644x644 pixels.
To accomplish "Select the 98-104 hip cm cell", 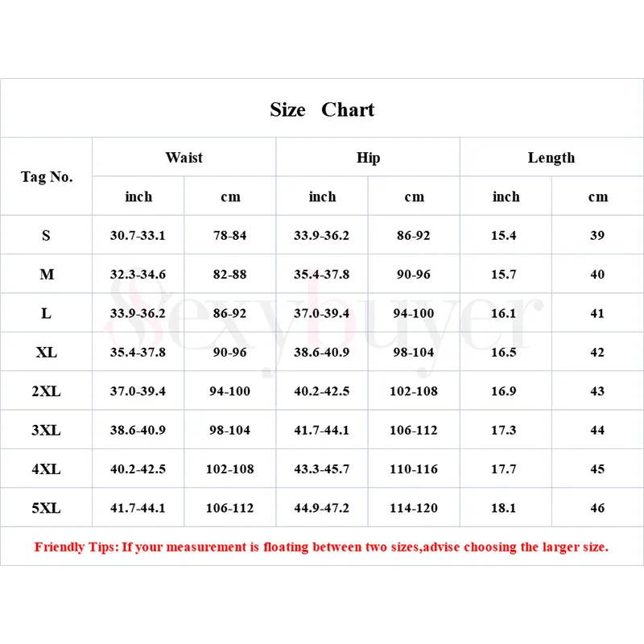I will coord(414,353).
